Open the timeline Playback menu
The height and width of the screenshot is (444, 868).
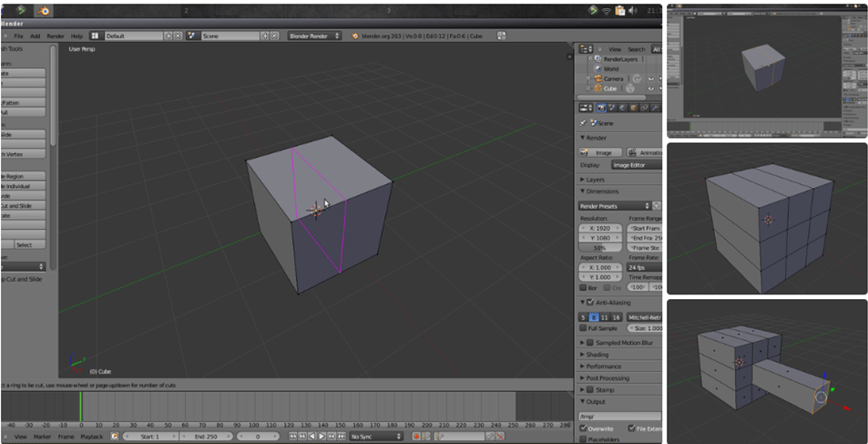click(x=92, y=437)
